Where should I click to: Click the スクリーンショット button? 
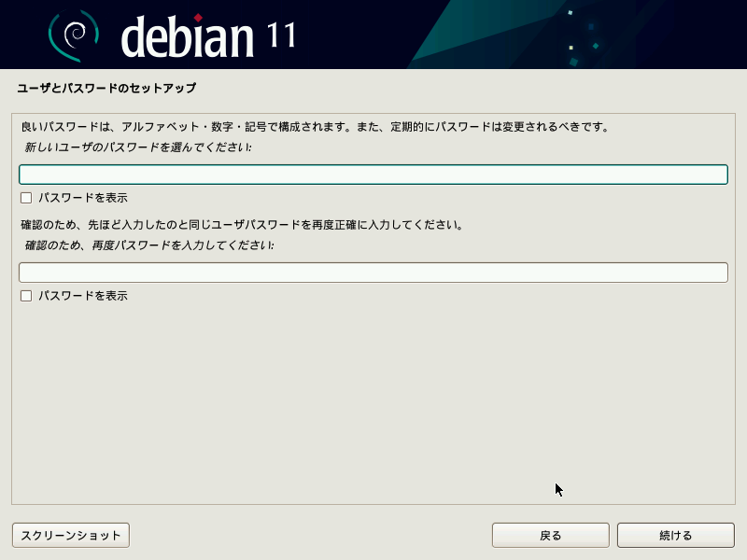(x=71, y=535)
